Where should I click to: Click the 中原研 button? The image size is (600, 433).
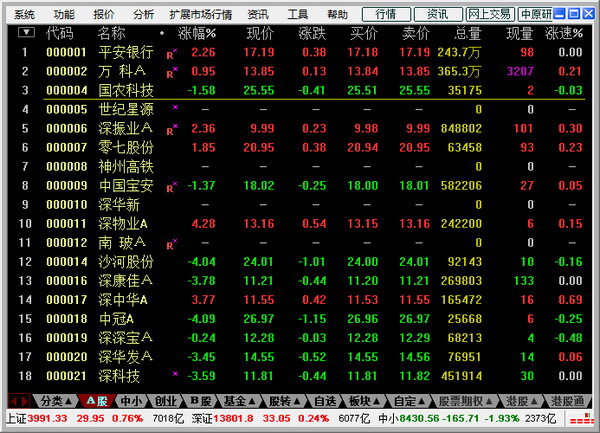pos(536,15)
